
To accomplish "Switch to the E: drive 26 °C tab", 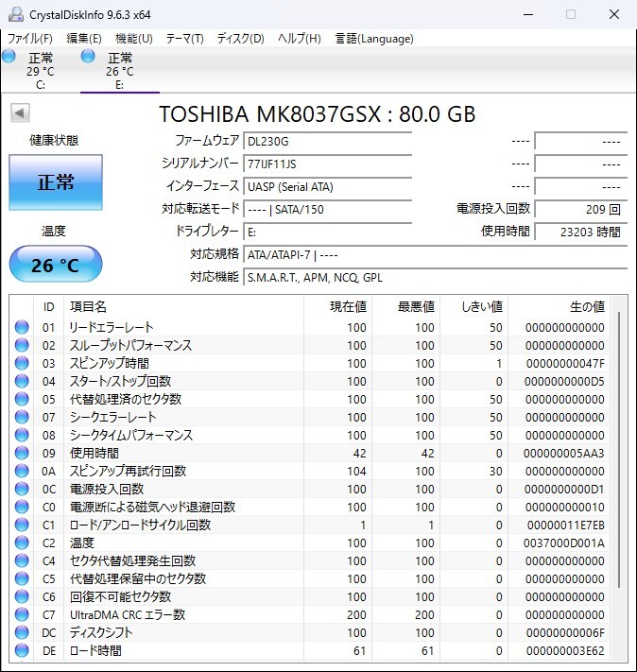I will coord(120,70).
